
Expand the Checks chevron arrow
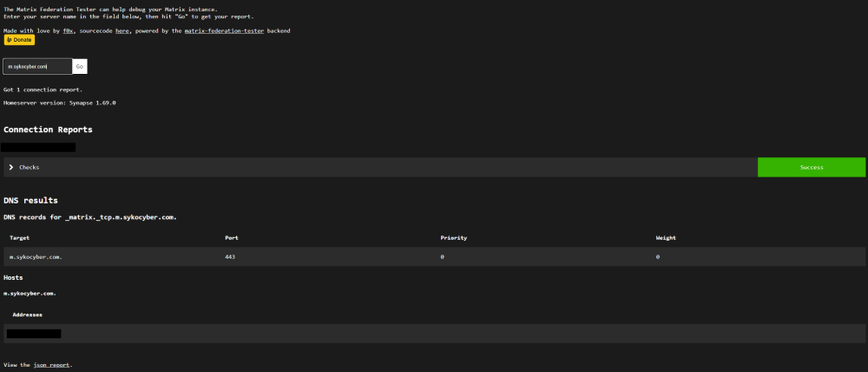tap(11, 168)
